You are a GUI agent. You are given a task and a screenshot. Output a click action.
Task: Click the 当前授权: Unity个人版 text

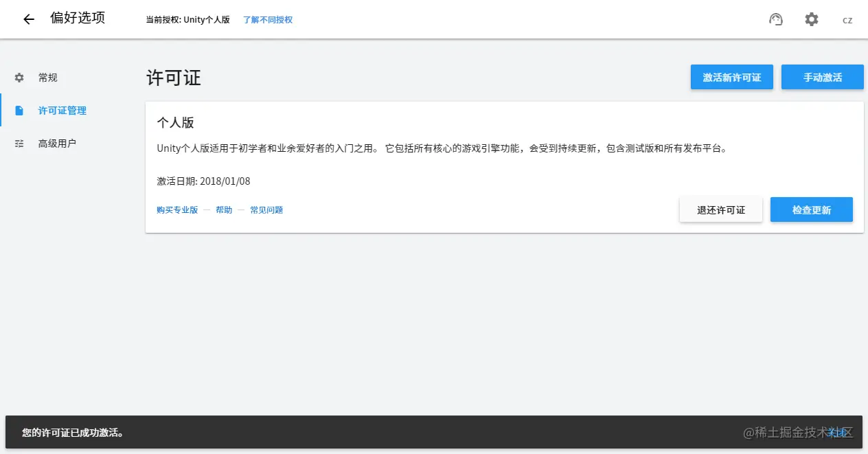tap(188, 20)
